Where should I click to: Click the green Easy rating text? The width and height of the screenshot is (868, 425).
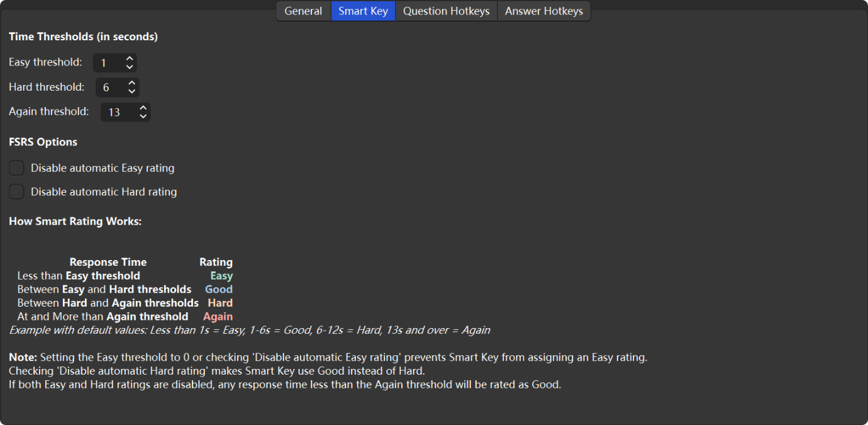pyautogui.click(x=221, y=276)
